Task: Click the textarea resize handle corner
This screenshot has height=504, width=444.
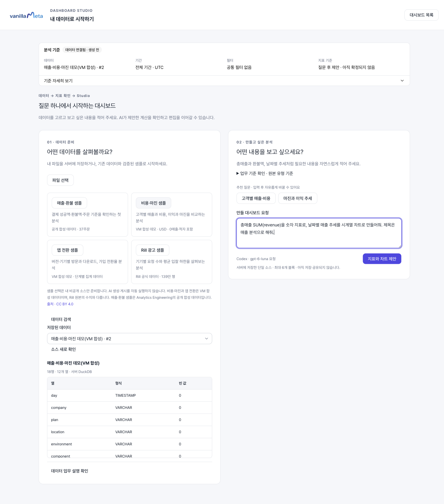Action: click(399, 246)
